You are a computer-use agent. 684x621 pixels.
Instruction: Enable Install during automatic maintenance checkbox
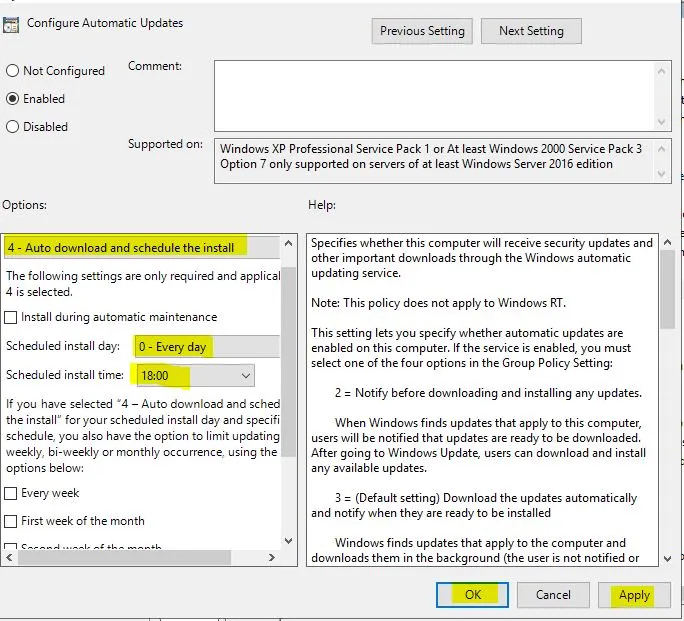point(11,317)
